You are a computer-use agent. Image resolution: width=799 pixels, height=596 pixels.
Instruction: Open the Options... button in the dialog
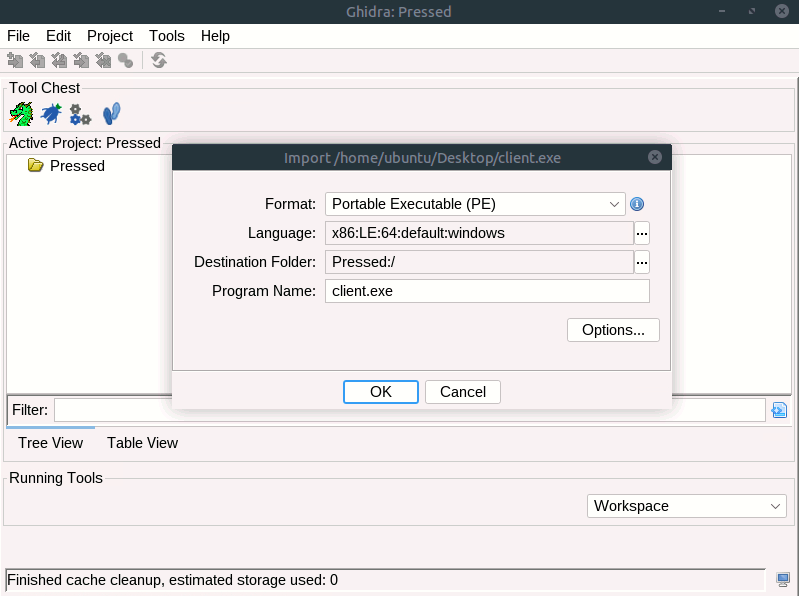click(613, 330)
